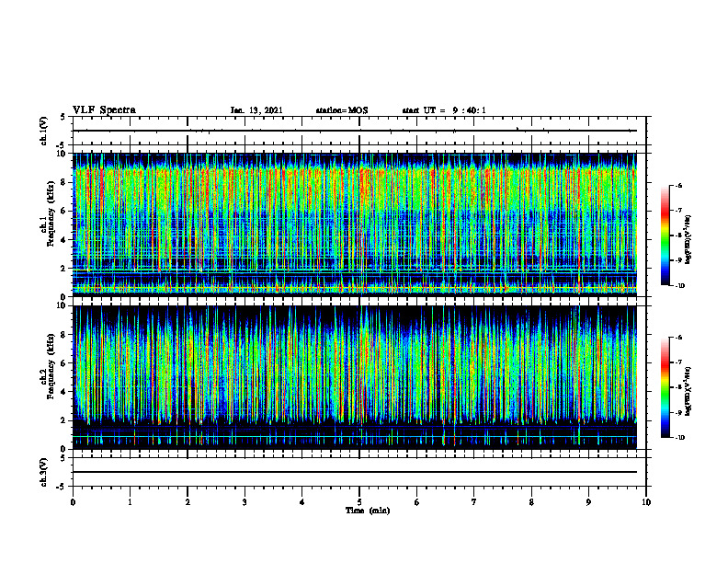This screenshot has width=728, height=563.
Task: Click time axis tick label "8"
Action: [x=531, y=502]
